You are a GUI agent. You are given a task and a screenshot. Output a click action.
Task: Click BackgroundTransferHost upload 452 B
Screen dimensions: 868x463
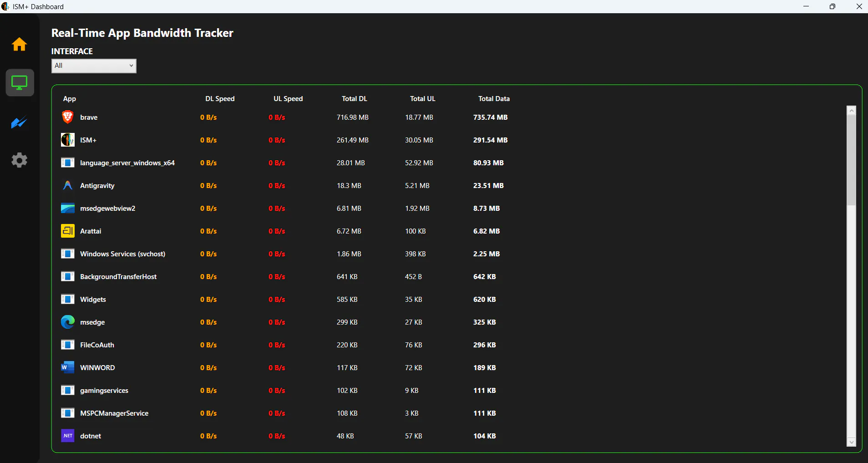click(413, 277)
